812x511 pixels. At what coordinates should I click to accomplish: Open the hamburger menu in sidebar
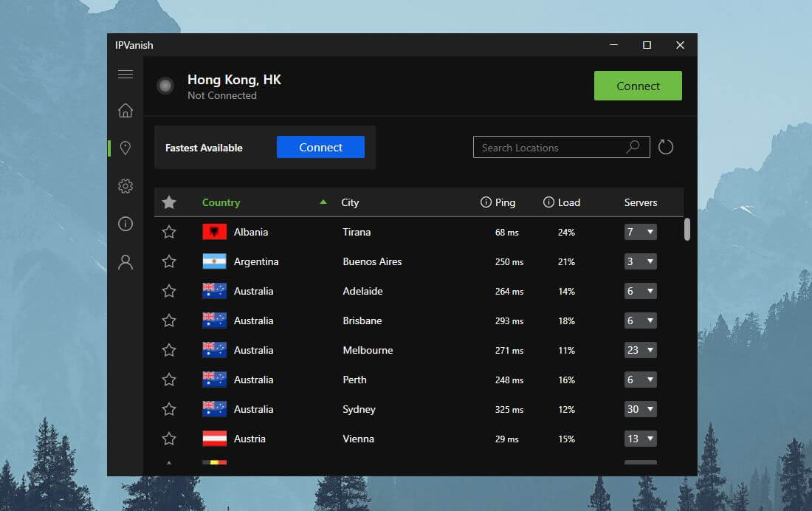coord(125,74)
